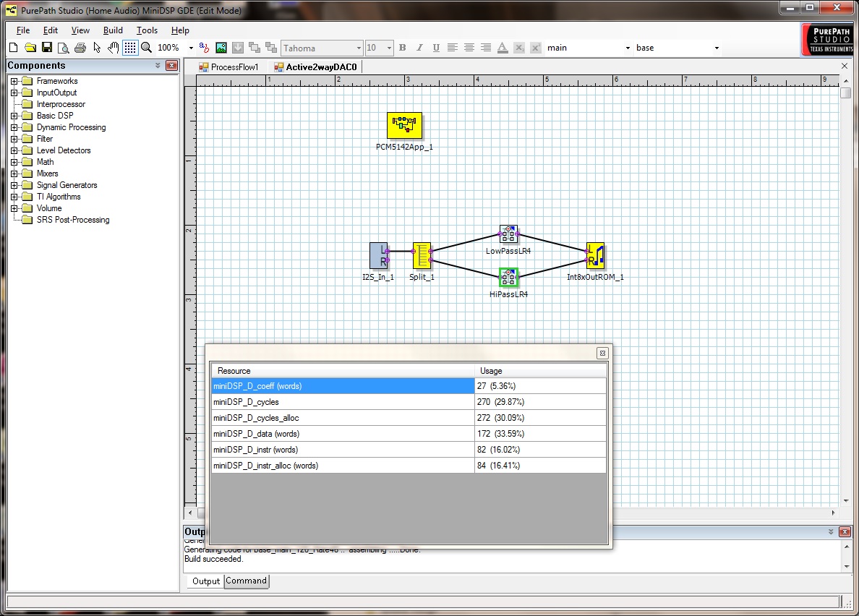The image size is (859, 616).
Task: Open the 100% zoom level dropdown
Action: (191, 48)
